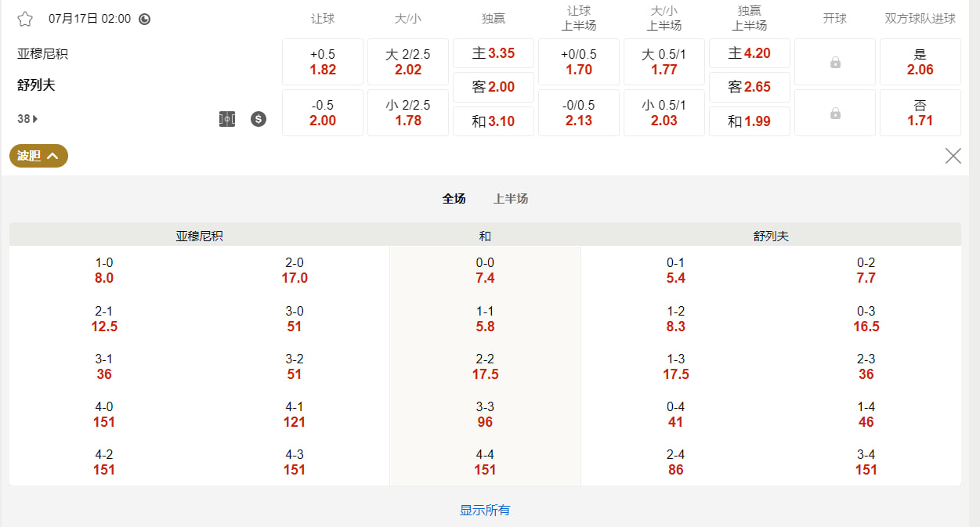This screenshot has height=527, width=980.
Task: Click the top locked 开球 cell
Action: (x=835, y=62)
